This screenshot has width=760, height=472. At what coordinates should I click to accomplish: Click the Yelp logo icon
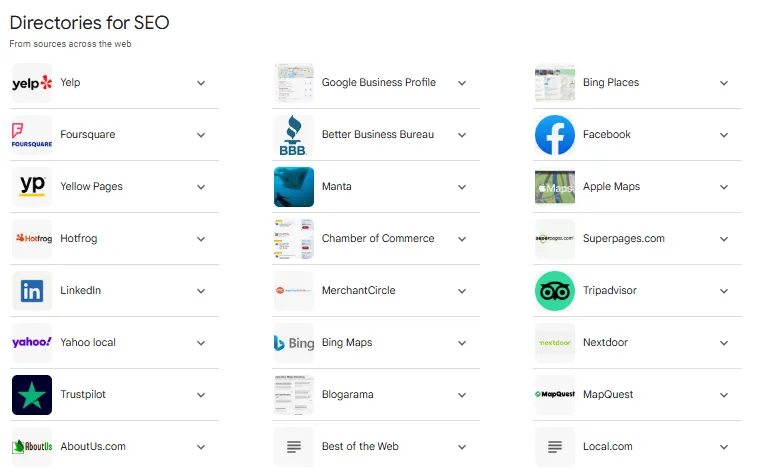click(32, 83)
